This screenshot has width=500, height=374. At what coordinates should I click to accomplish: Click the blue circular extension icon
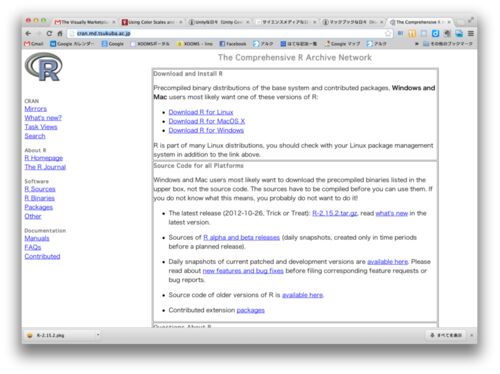(x=435, y=33)
